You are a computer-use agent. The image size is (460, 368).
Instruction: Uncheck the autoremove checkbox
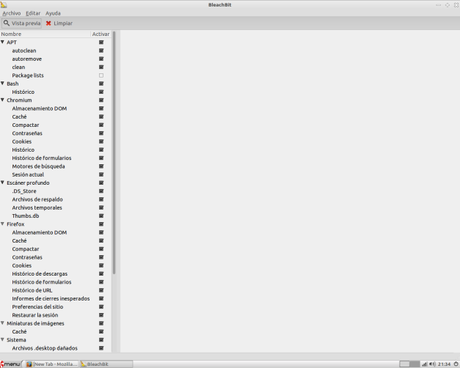click(101, 59)
